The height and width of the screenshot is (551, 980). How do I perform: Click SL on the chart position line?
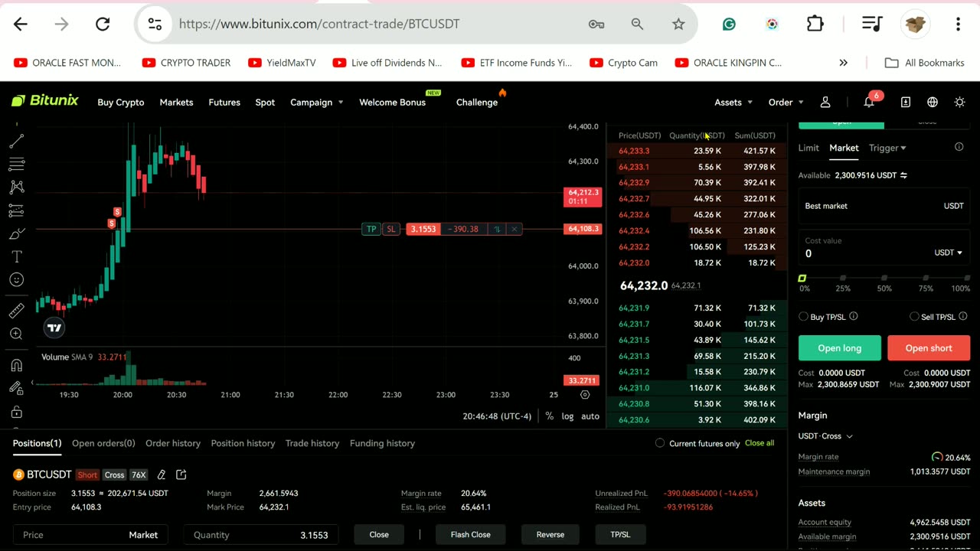(x=391, y=229)
